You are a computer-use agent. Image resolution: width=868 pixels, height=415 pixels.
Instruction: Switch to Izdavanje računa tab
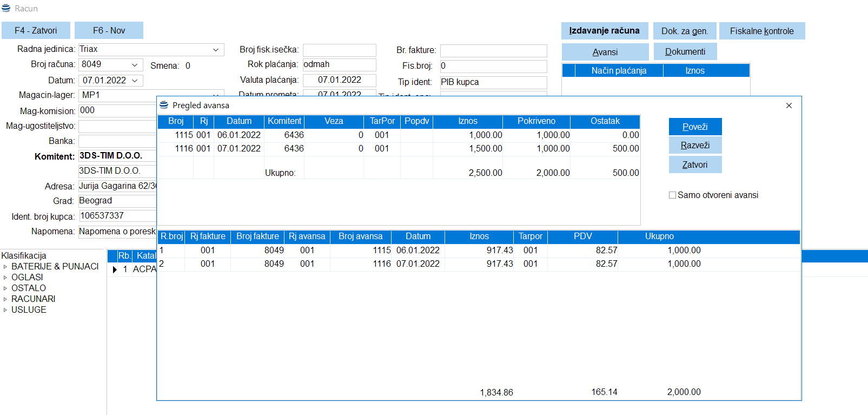point(604,31)
